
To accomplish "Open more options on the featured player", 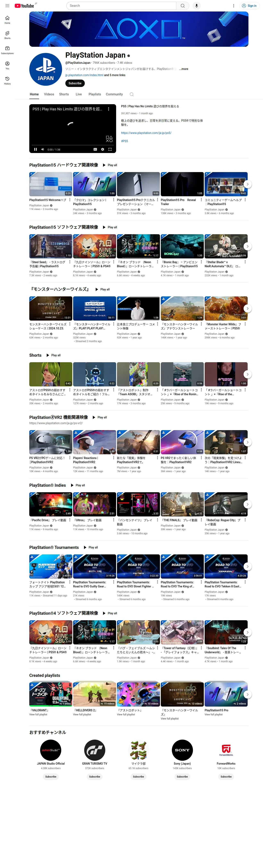I will pyautogui.click(x=108, y=109).
